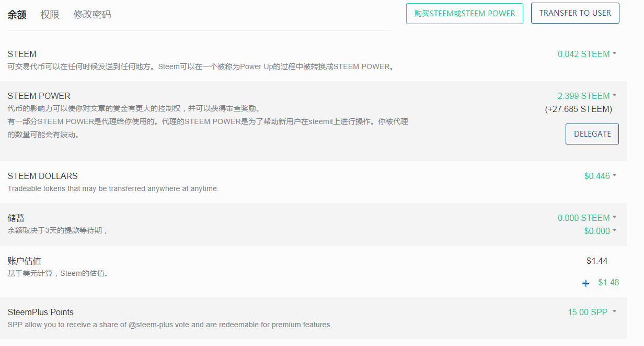
Task: Select the (+27.685 STEEM) delegated amount
Action: pos(578,109)
